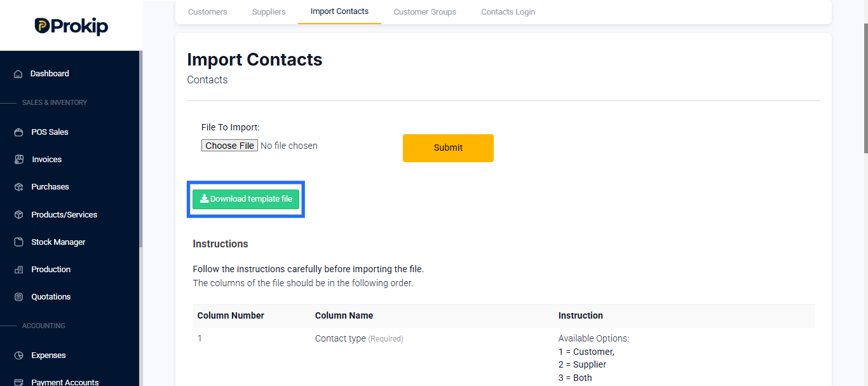Switch to the Customers tab
This screenshot has width=868, height=386.
tap(207, 11)
